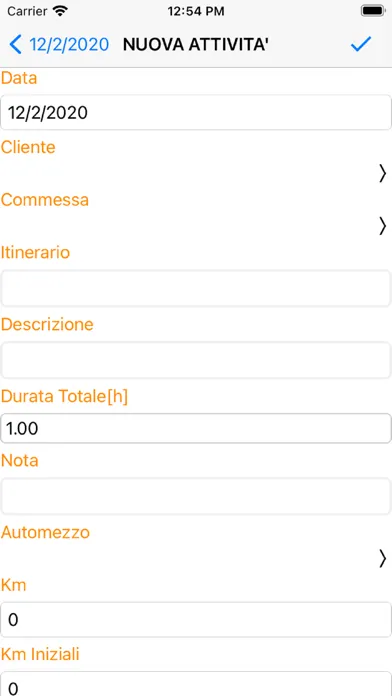Viewport: 392px width, 696px height.
Task: Focus the Nota text field
Action: tap(196, 496)
